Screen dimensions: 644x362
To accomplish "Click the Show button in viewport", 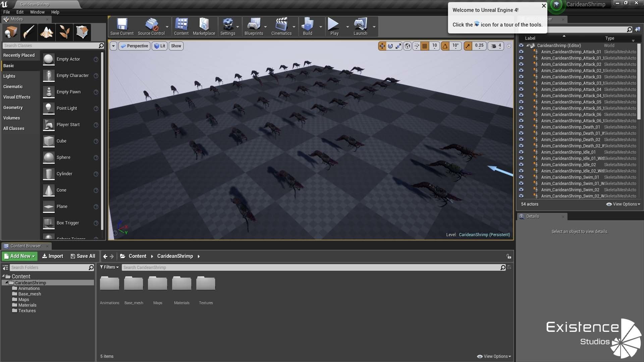I will pyautogui.click(x=176, y=46).
